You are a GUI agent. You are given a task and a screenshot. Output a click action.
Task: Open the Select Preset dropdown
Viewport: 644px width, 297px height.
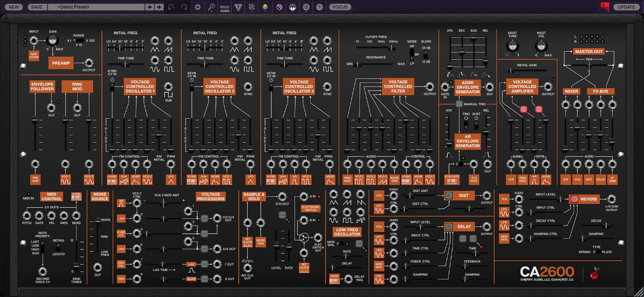(96, 7)
